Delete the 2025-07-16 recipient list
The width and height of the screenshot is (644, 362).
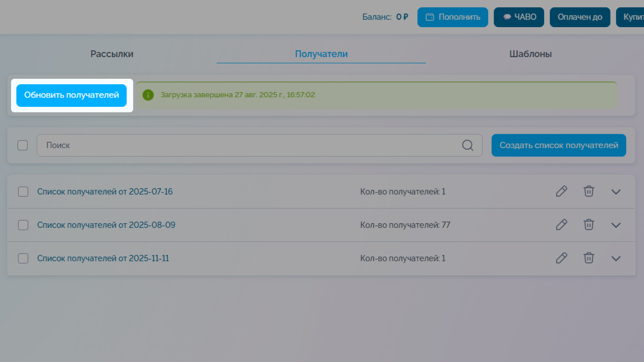[x=589, y=191]
